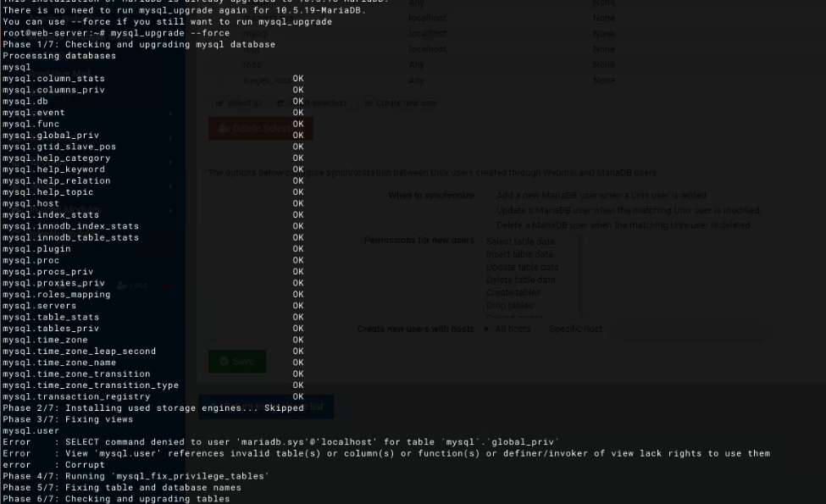Click the 'SELECT command denied' error line
This screenshot has height=504, width=826.
[x=280, y=442]
